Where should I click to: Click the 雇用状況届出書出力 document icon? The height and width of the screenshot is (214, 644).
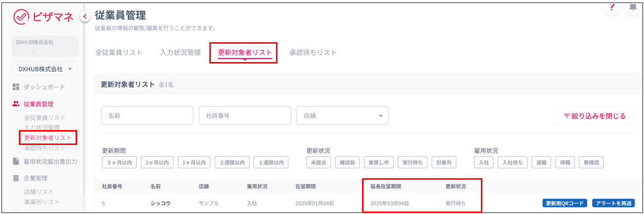pos(16,161)
